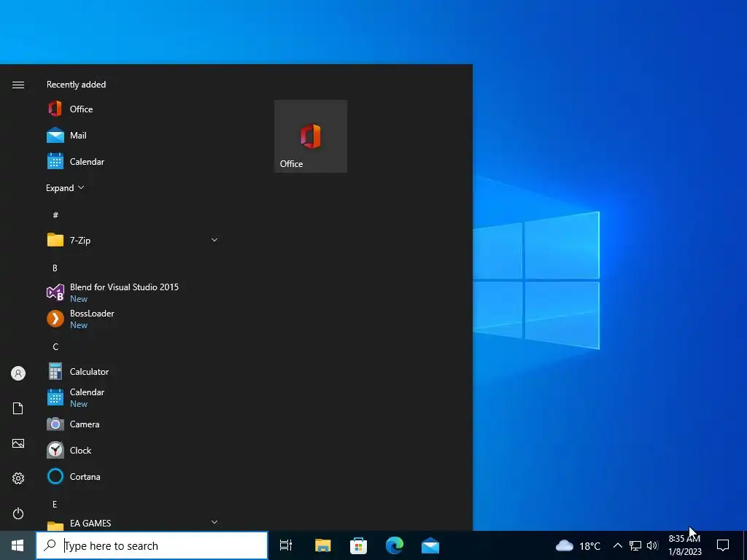The height and width of the screenshot is (560, 747).
Task: Click the taskbar search box
Action: [152, 545]
